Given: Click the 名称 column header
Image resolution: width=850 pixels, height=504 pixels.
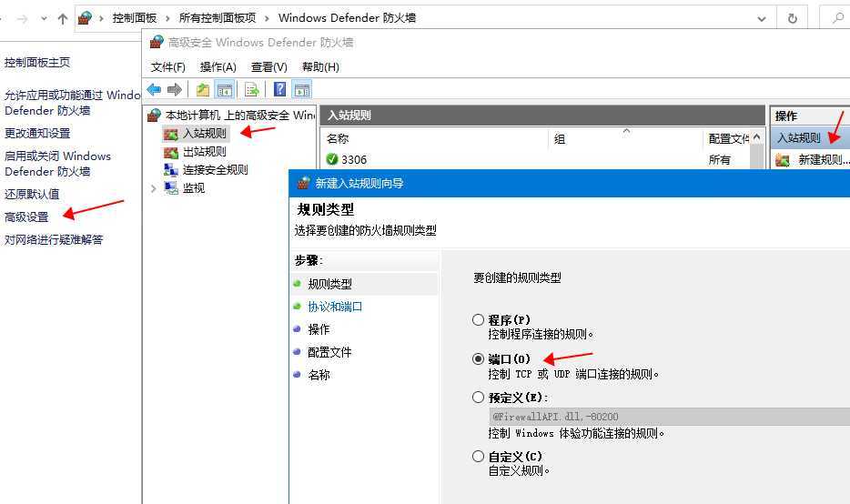Looking at the screenshot, I should coord(434,138).
